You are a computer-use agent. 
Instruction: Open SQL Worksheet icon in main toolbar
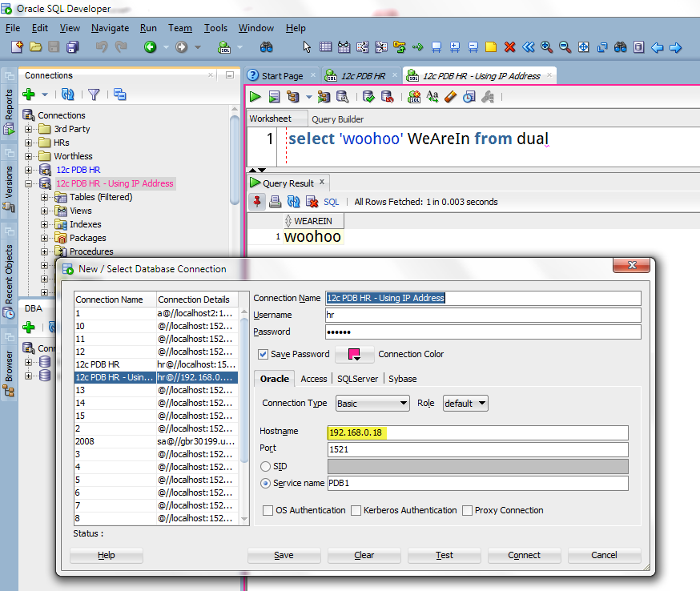224,47
